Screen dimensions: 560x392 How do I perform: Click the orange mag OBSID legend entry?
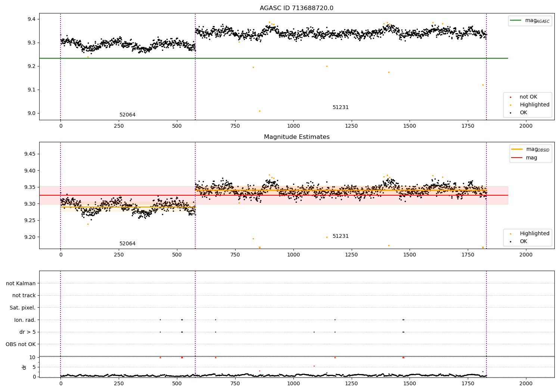pos(531,149)
